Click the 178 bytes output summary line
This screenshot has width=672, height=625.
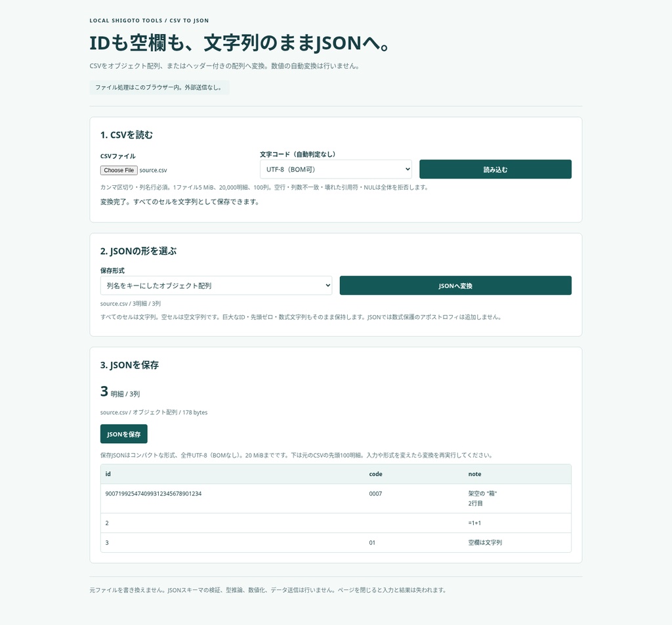point(154,412)
